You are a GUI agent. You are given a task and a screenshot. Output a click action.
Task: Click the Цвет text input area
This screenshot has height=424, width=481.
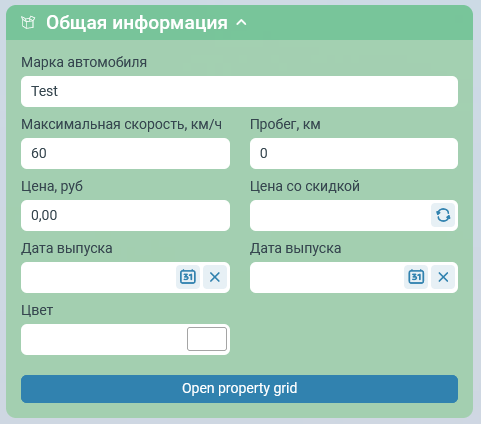103,339
